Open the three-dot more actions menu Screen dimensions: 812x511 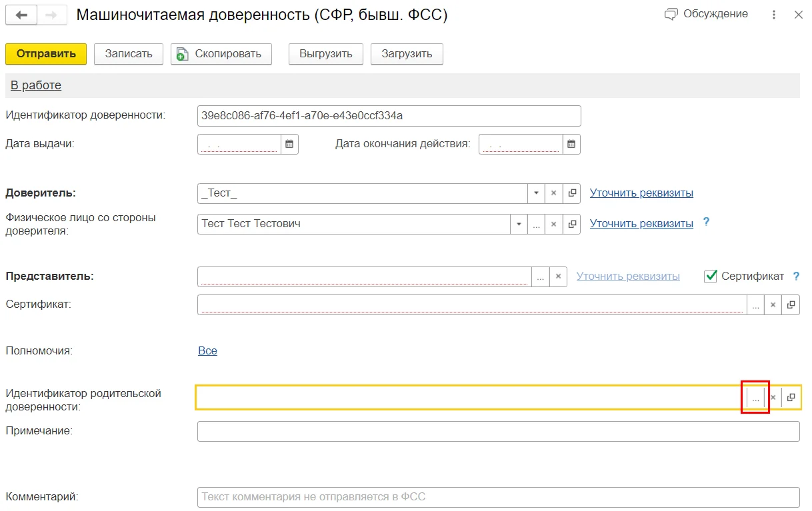pos(774,15)
